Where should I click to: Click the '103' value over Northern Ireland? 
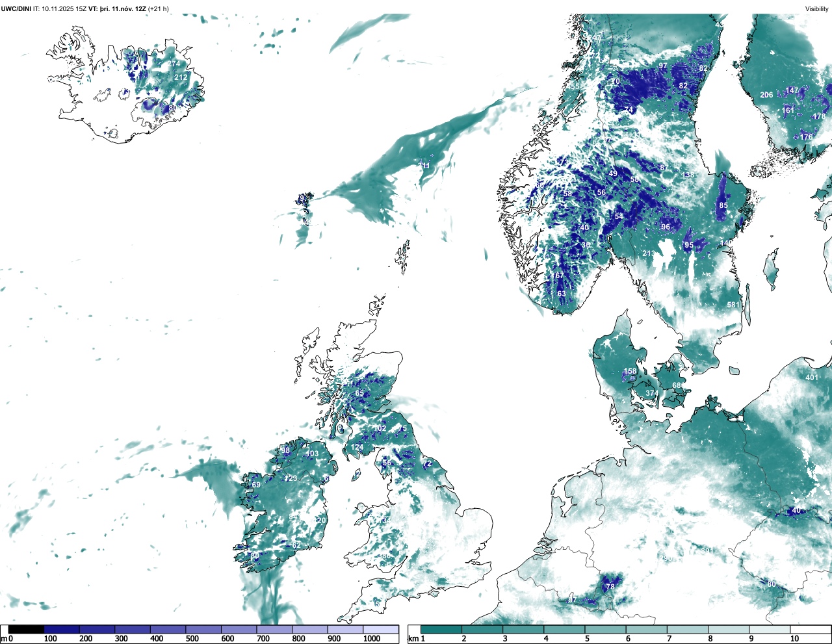click(313, 454)
